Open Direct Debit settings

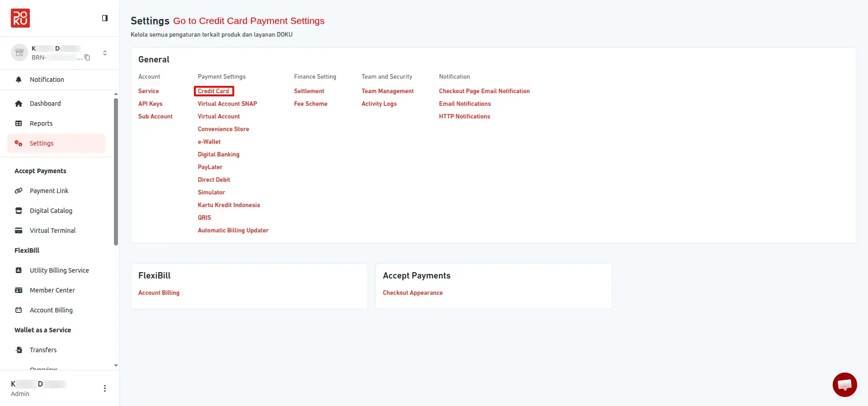coord(214,179)
